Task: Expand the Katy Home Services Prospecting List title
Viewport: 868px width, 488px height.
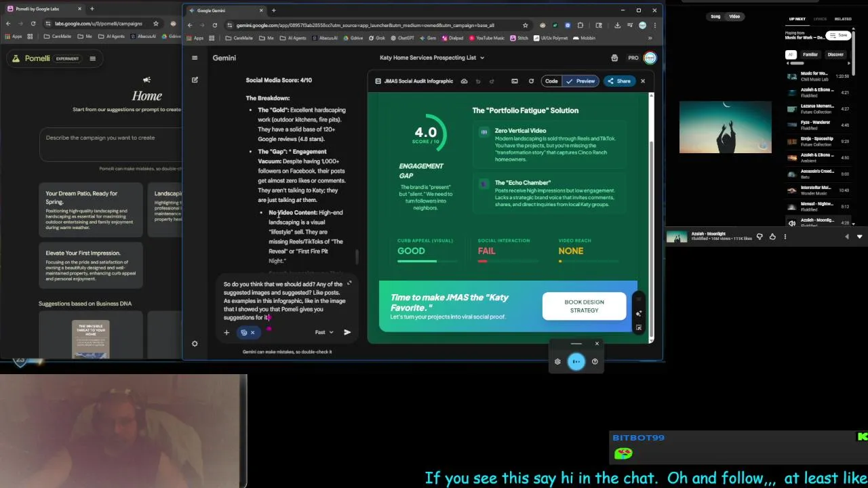Action: pyautogui.click(x=432, y=58)
